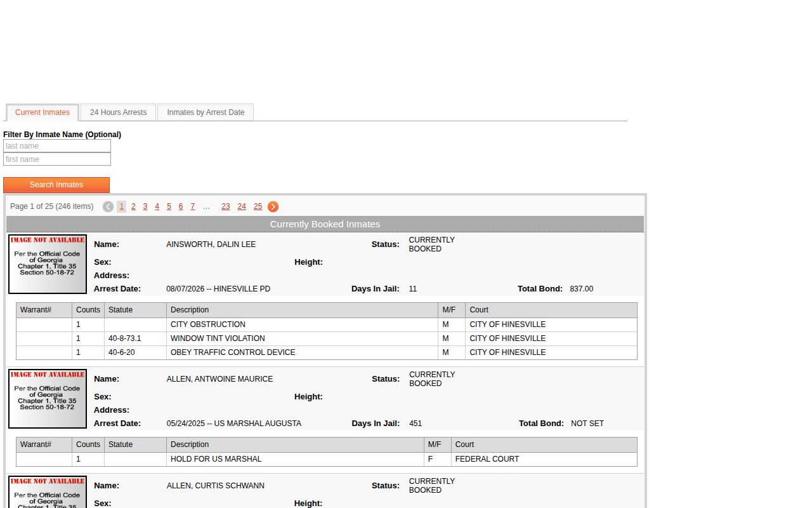Click the last name filter field
The height and width of the screenshot is (508, 812).
[x=57, y=146]
